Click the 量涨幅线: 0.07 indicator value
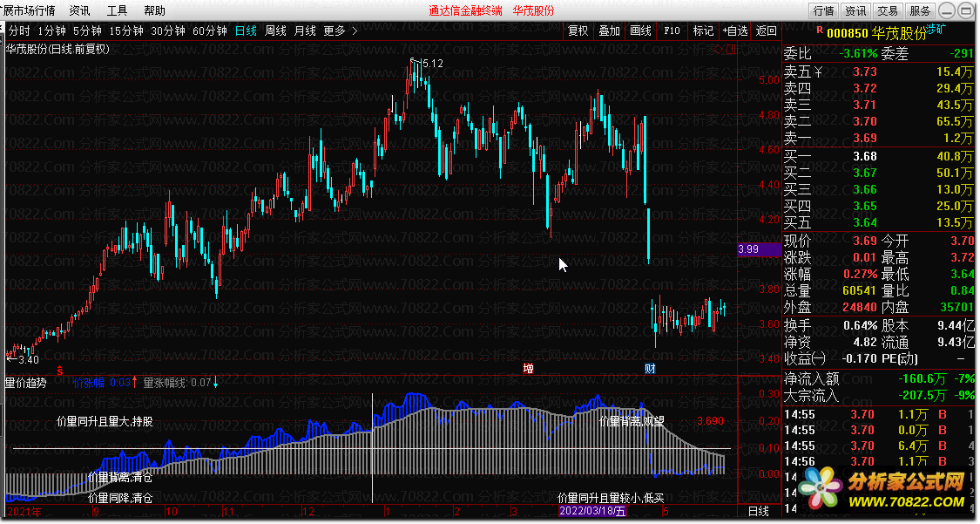980x524 pixels. click(177, 383)
